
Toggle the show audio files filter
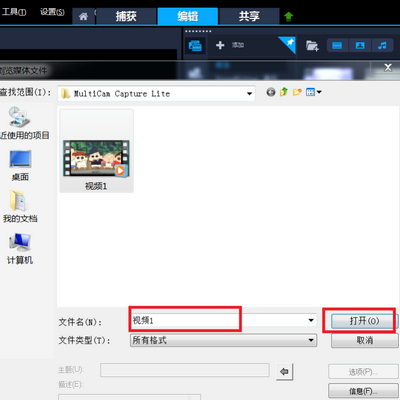click(382, 45)
